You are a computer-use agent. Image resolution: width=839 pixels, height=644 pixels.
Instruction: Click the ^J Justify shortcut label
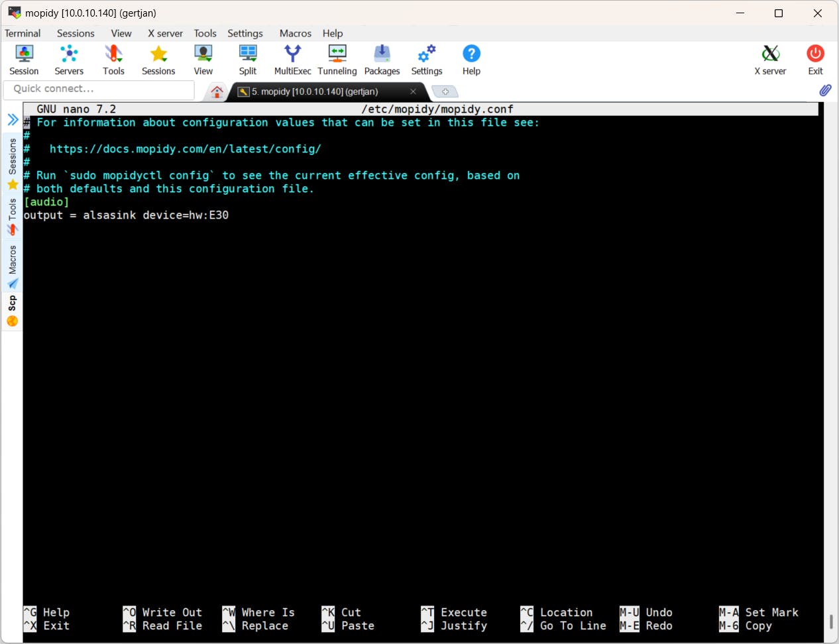tap(454, 626)
